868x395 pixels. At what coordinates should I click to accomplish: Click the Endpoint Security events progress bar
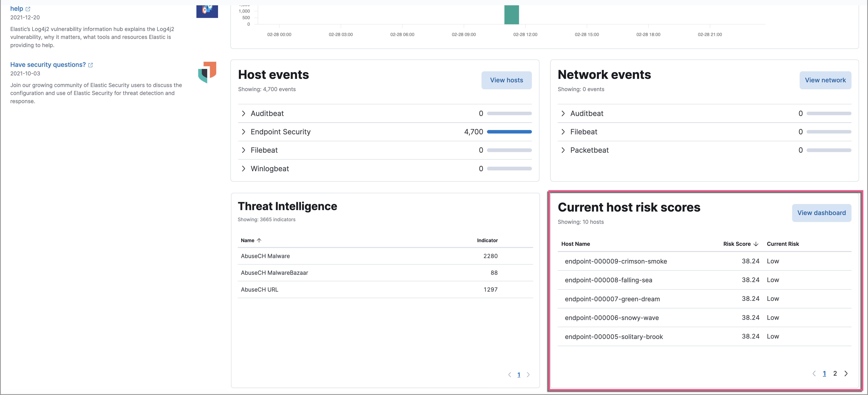[510, 132]
